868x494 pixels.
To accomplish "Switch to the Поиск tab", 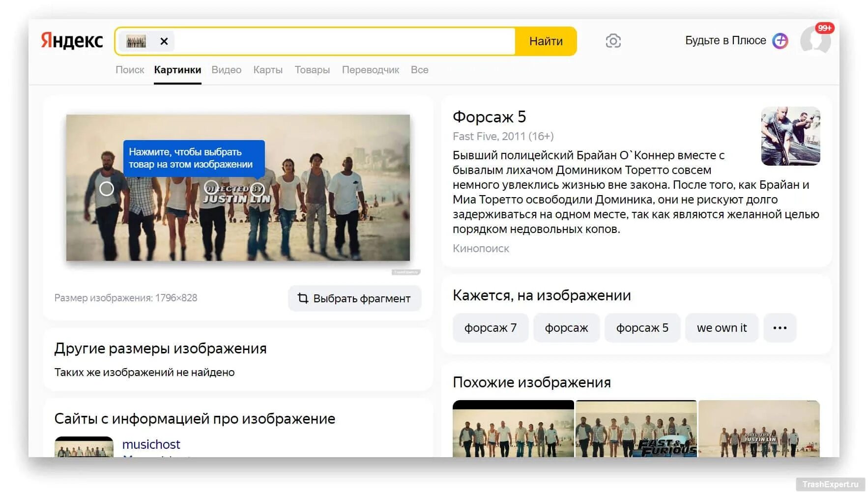I will [130, 70].
